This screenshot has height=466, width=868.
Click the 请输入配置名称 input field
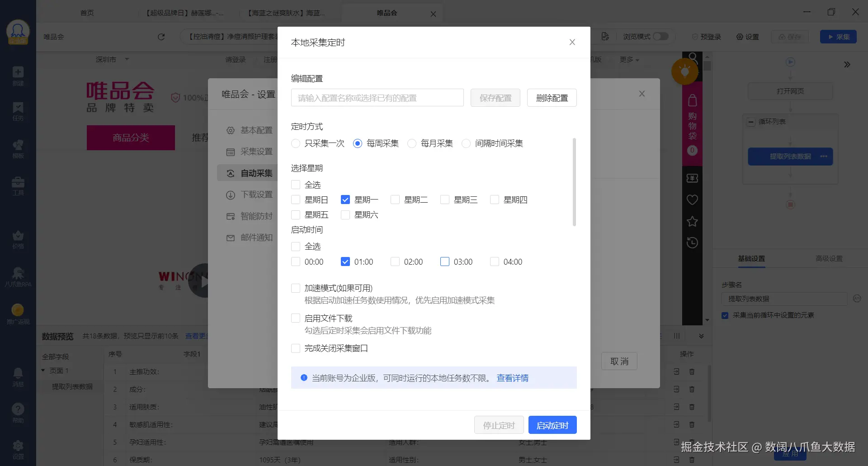(377, 98)
